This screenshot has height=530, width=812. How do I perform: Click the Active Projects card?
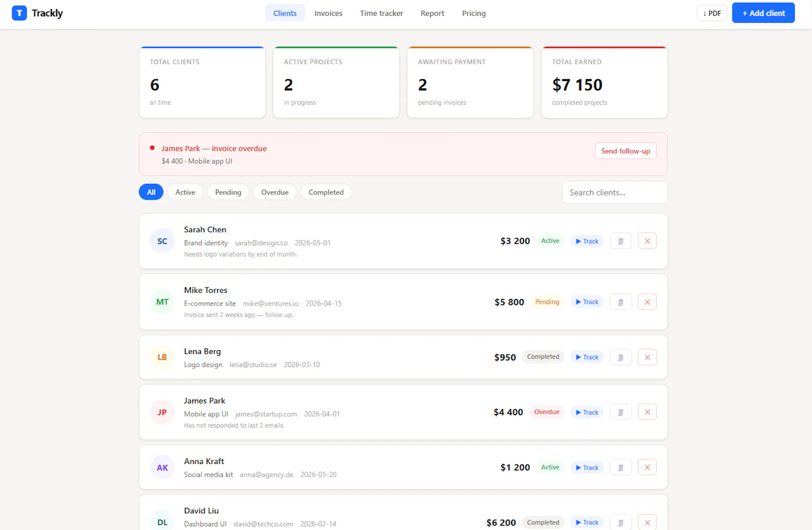coord(336,82)
